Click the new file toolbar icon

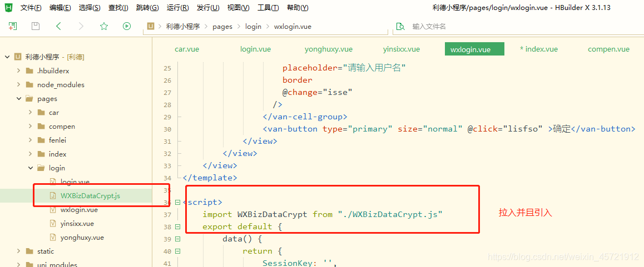(x=13, y=26)
